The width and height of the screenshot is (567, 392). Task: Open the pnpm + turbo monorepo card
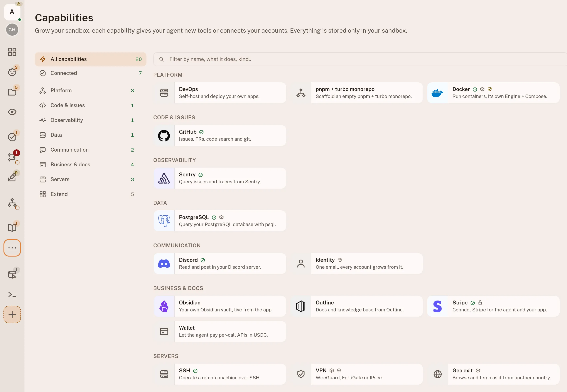[x=357, y=93]
